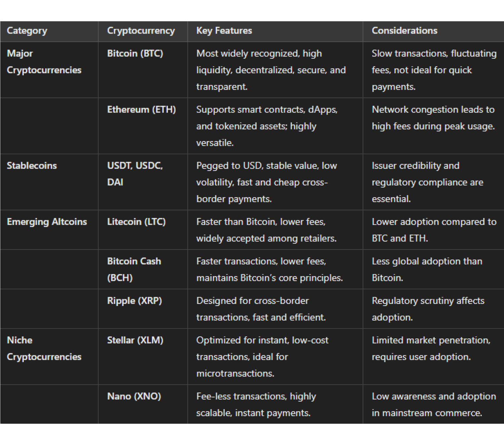The width and height of the screenshot is (504, 445).
Task: Select the Stablecoins category cell
Action: click(x=32, y=166)
